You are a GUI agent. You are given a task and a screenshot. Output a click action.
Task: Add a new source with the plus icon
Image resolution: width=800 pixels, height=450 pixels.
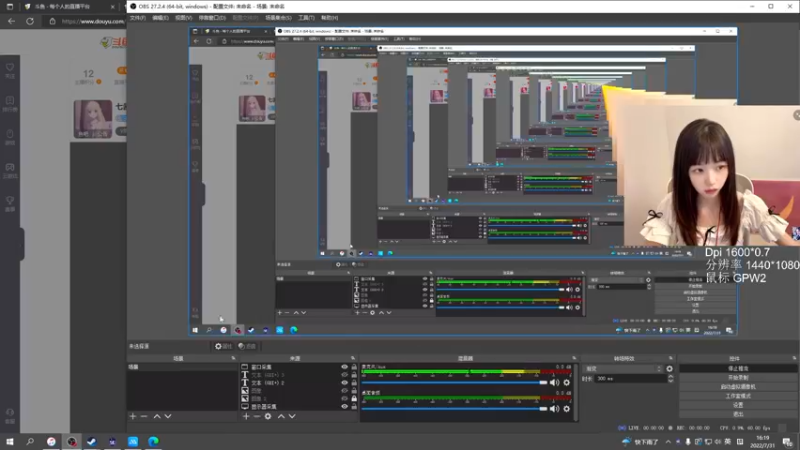coord(246,416)
